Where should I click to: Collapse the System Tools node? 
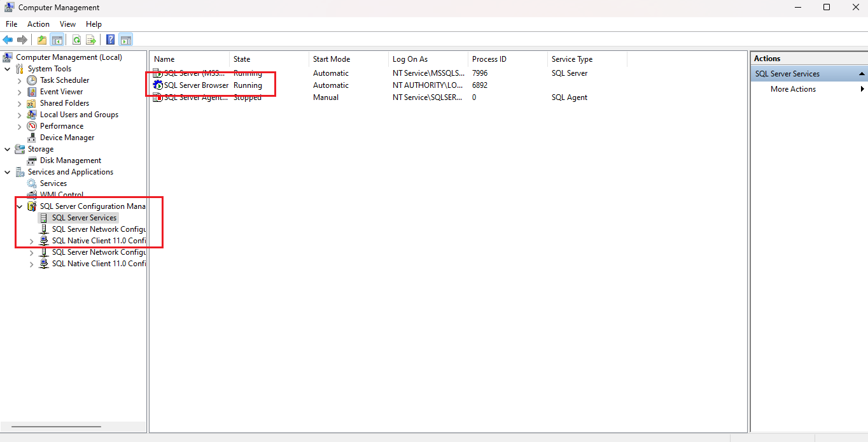coord(8,69)
